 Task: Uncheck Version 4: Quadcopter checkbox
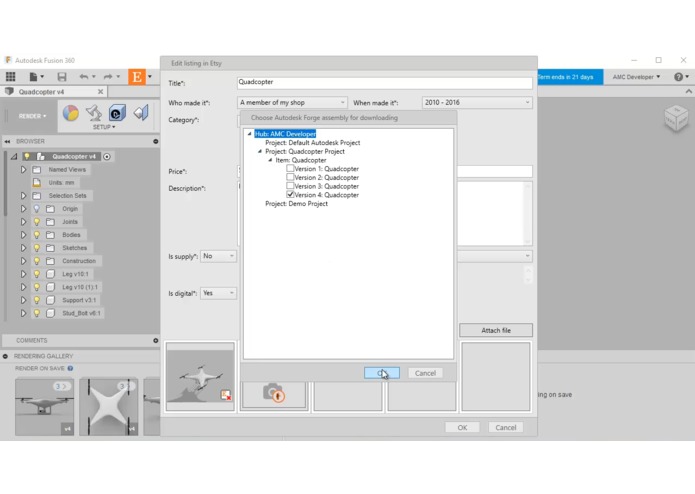pyautogui.click(x=290, y=194)
